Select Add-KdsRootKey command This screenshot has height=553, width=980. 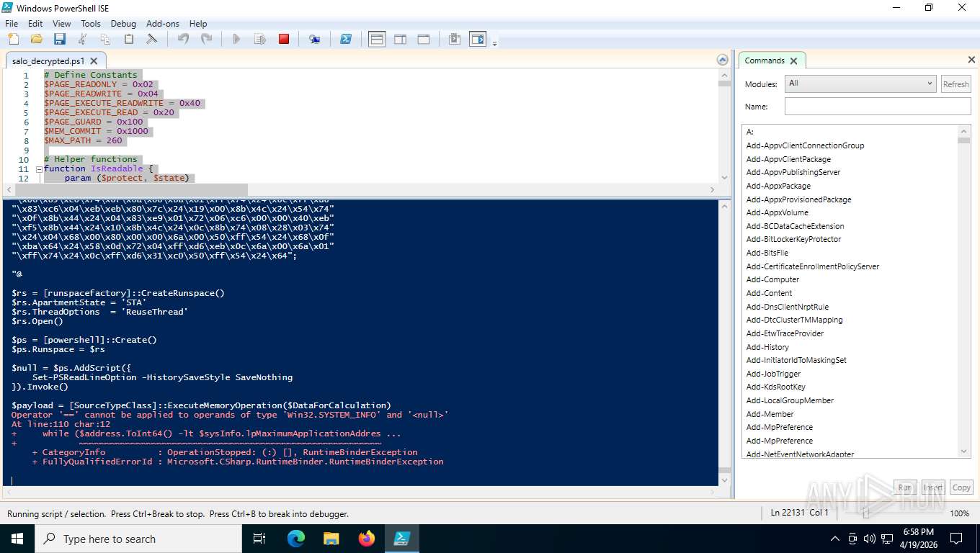click(x=775, y=387)
